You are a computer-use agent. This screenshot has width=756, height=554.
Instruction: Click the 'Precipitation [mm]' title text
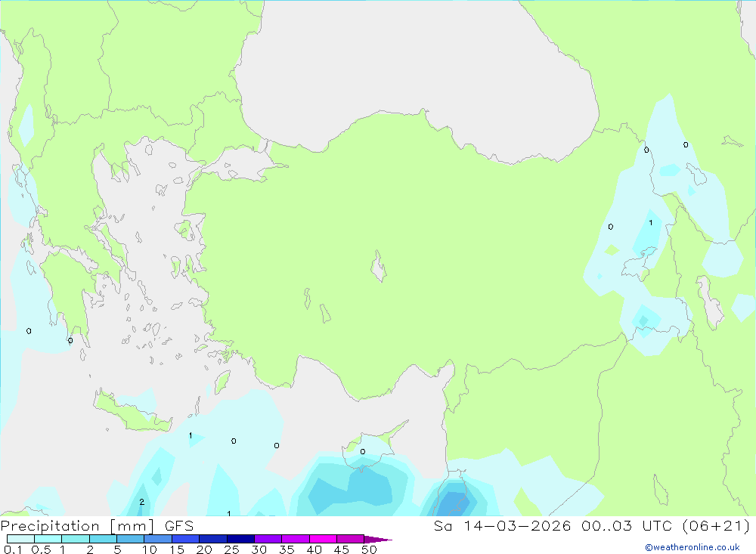(77, 526)
